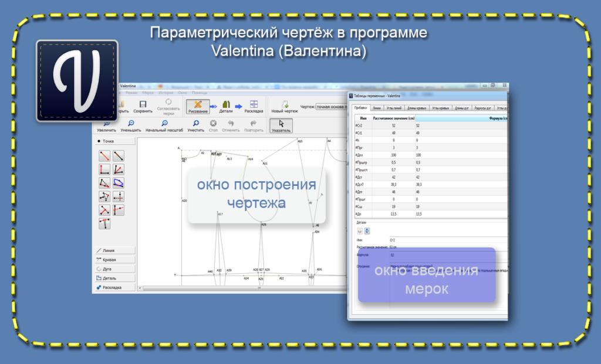601x364 pixels.
Task: Switch to Раскладка layout mode
Action: pos(254,107)
